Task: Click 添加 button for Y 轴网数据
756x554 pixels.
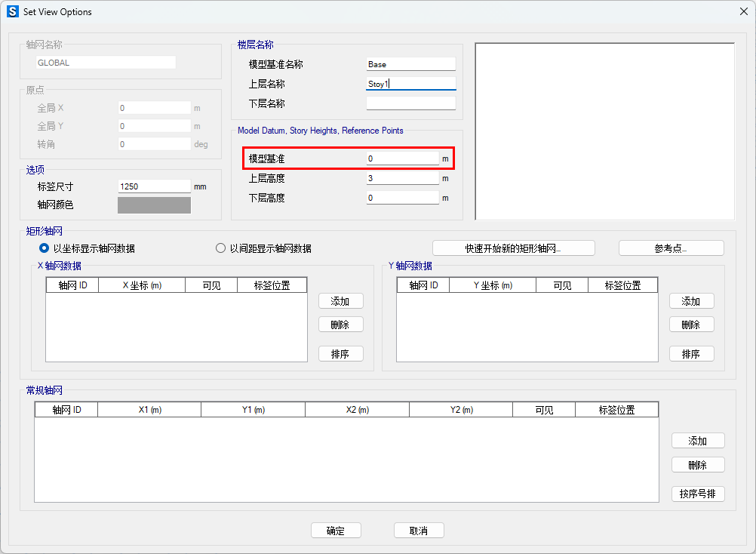Action: click(691, 301)
